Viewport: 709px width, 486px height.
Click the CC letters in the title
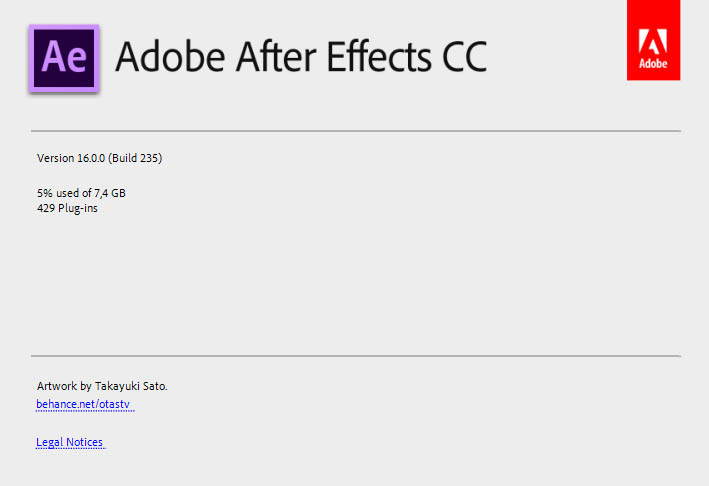pyautogui.click(x=461, y=57)
